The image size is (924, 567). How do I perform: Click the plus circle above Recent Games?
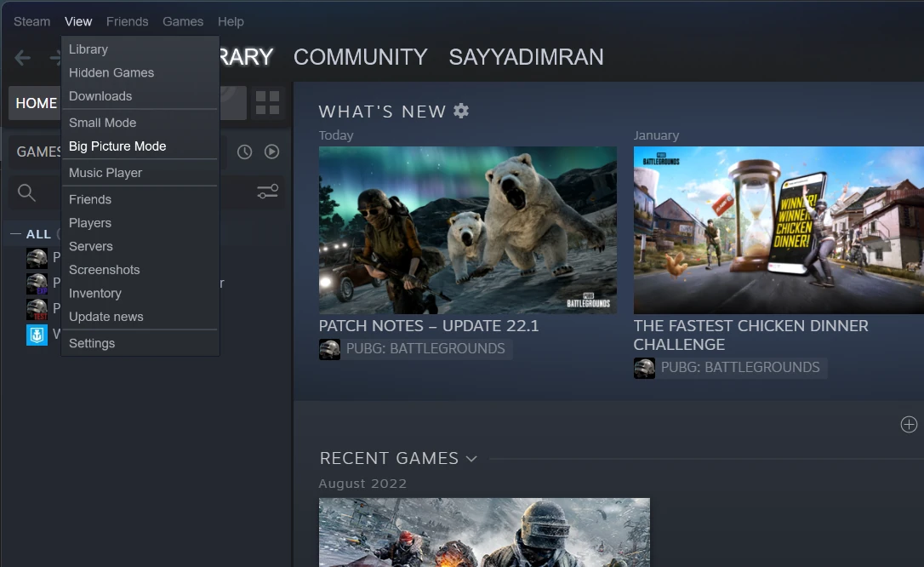pos(909,424)
